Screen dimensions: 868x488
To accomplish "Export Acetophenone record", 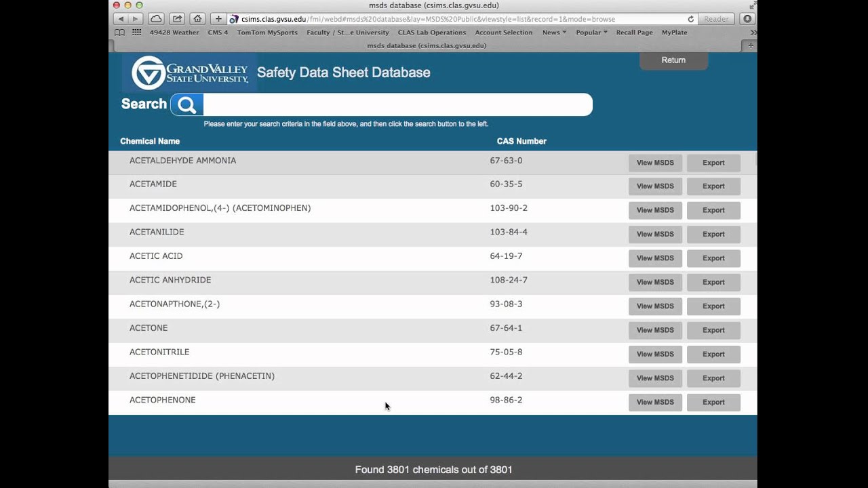I will (713, 402).
